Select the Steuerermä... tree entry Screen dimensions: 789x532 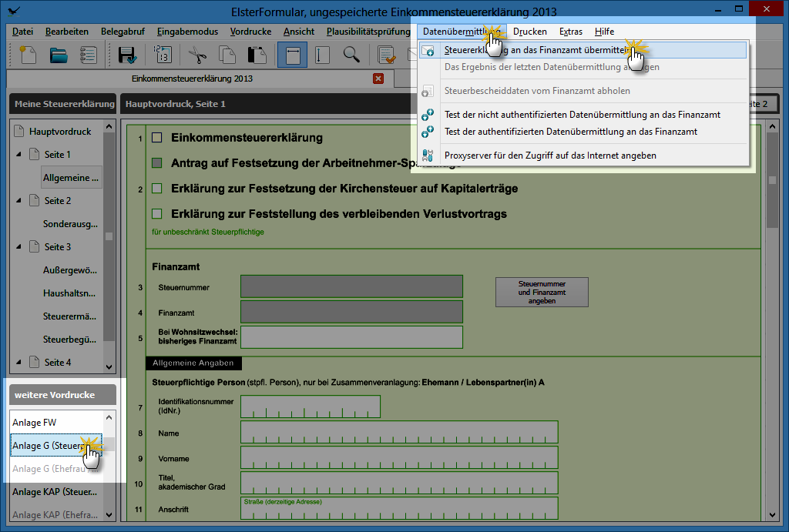69,316
